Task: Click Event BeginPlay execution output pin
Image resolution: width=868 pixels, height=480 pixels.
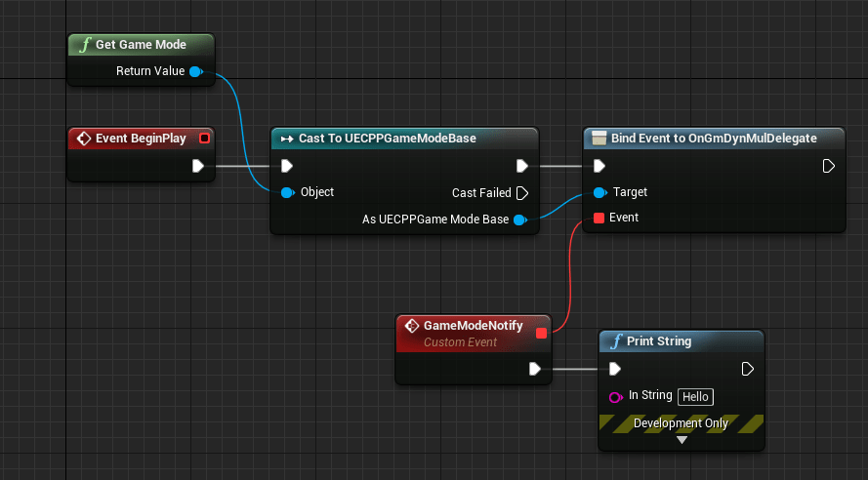Action: pyautogui.click(x=198, y=166)
